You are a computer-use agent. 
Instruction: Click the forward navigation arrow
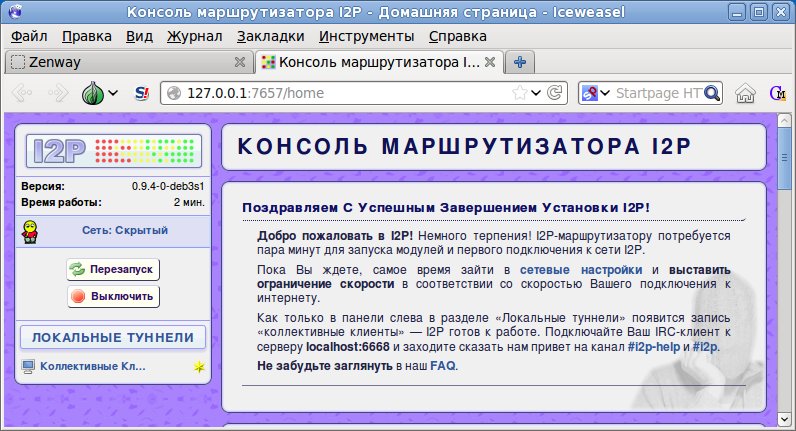pyautogui.click(x=58, y=93)
